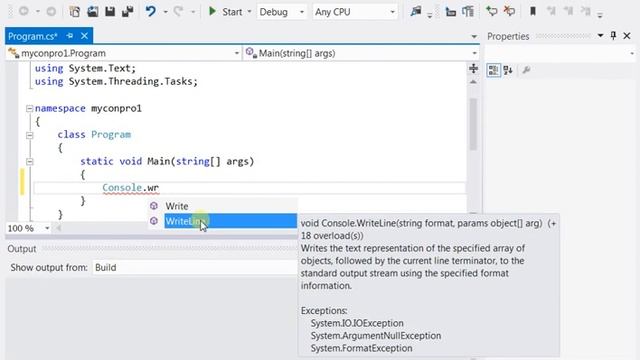Click the Console.wr code line
This screenshot has width=640, height=360.
click(249, 188)
